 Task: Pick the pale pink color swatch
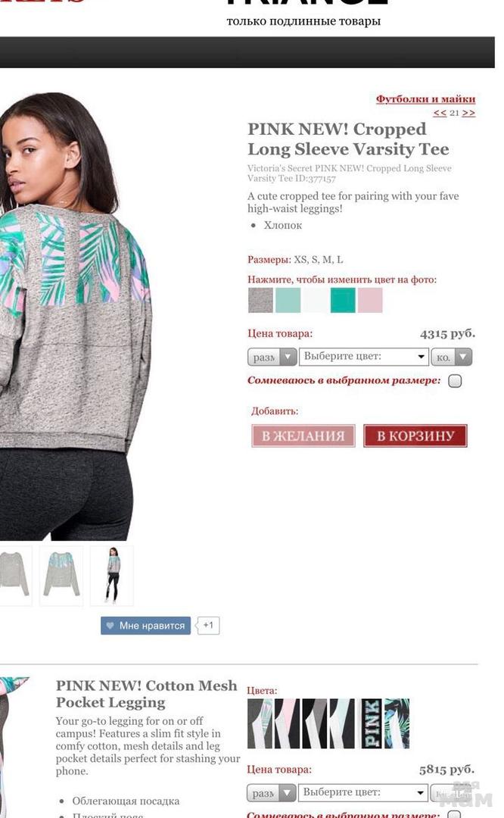[x=369, y=300]
